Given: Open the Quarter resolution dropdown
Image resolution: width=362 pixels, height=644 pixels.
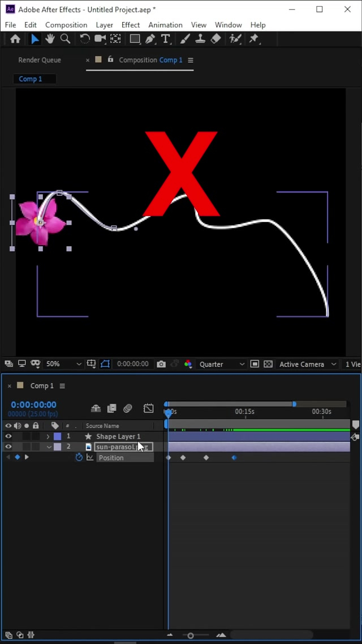Looking at the screenshot, I should coord(222,364).
